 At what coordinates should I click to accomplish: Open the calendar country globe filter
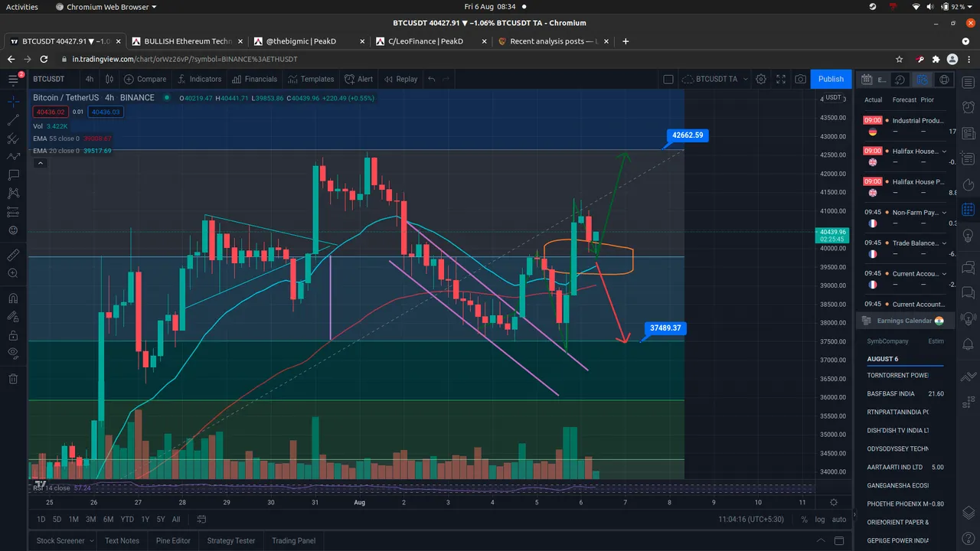tap(944, 80)
